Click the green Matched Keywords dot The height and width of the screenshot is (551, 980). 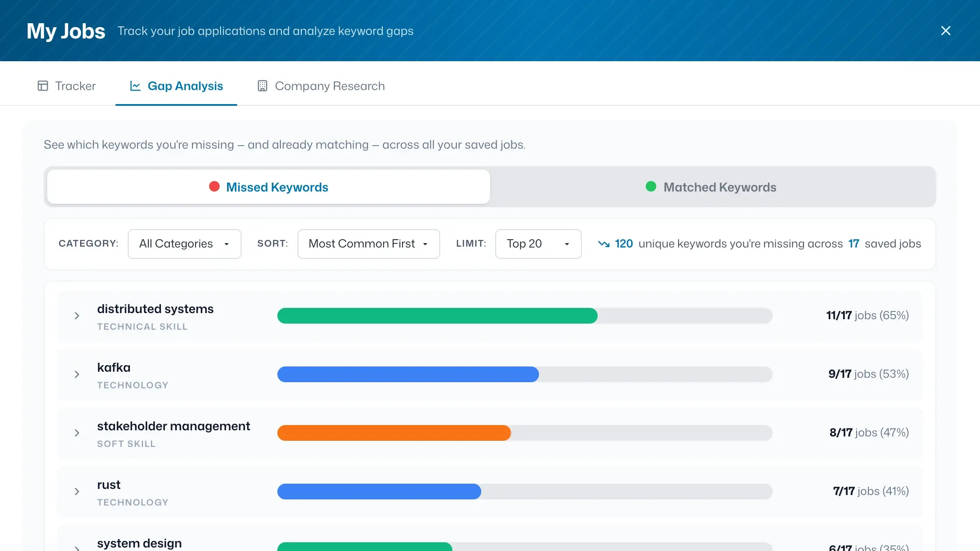click(651, 187)
